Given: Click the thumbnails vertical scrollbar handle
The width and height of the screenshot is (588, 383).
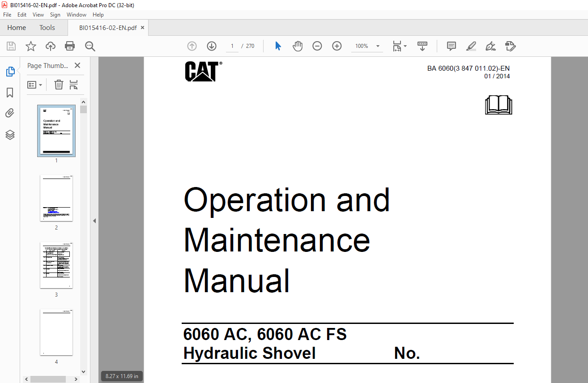Looking at the screenshot, I should tap(84, 109).
